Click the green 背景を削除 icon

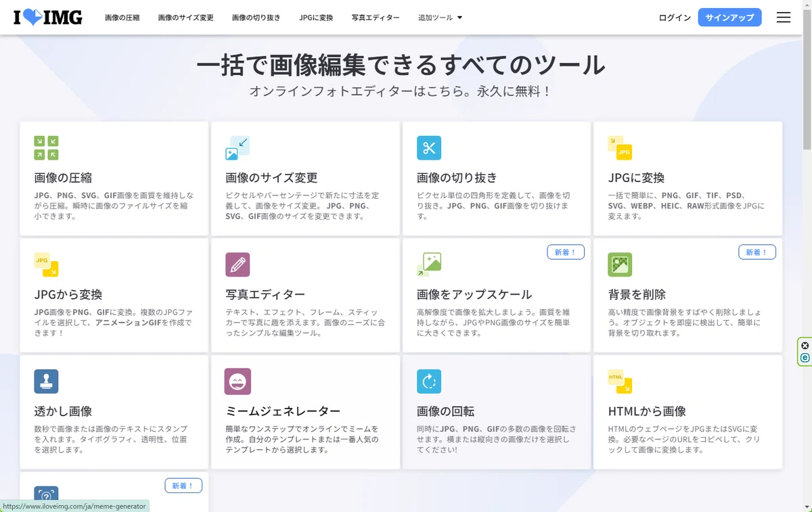[620, 264]
